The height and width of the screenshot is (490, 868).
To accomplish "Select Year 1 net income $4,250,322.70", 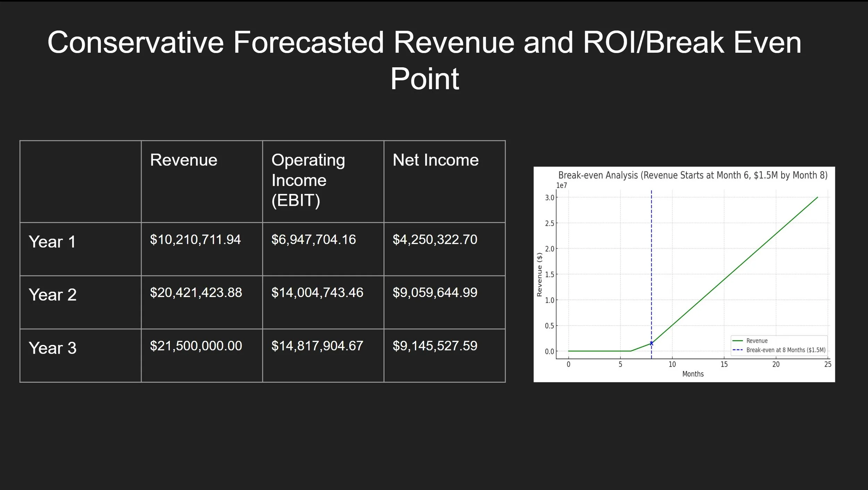I will point(435,240).
